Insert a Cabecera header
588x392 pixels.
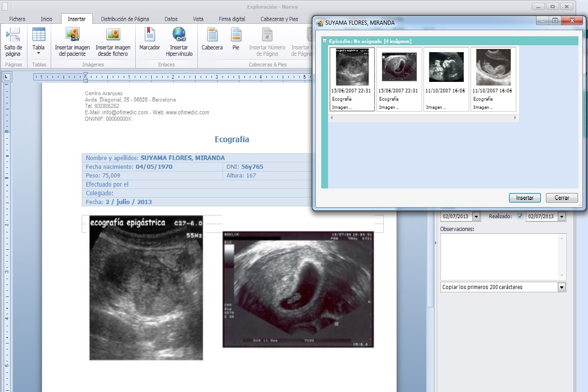(x=212, y=35)
